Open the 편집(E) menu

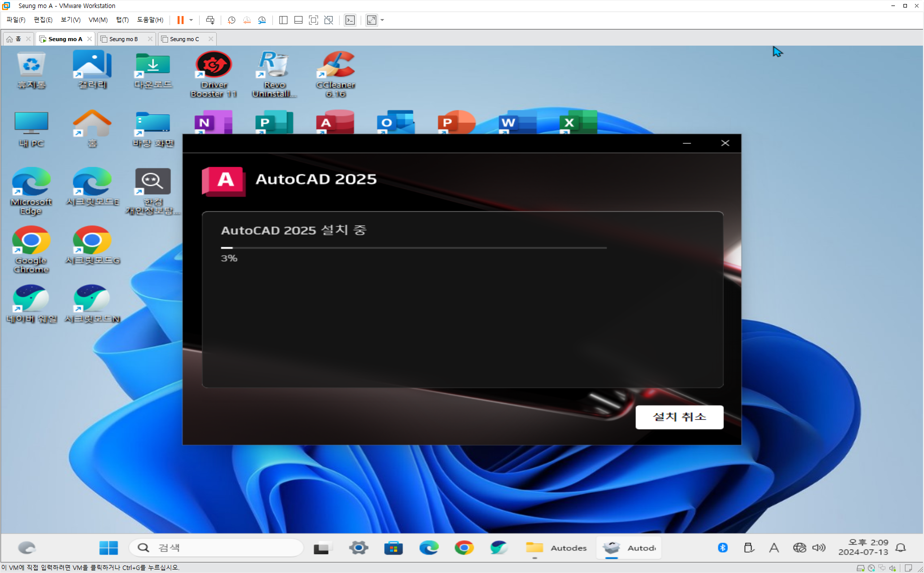[43, 20]
